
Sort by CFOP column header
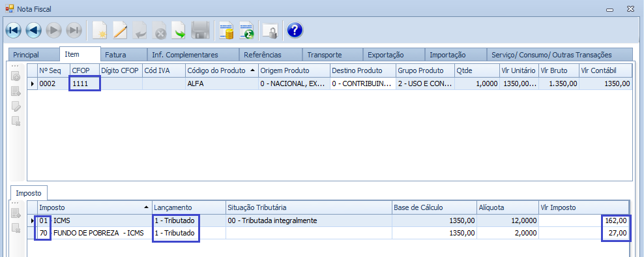pos(84,70)
